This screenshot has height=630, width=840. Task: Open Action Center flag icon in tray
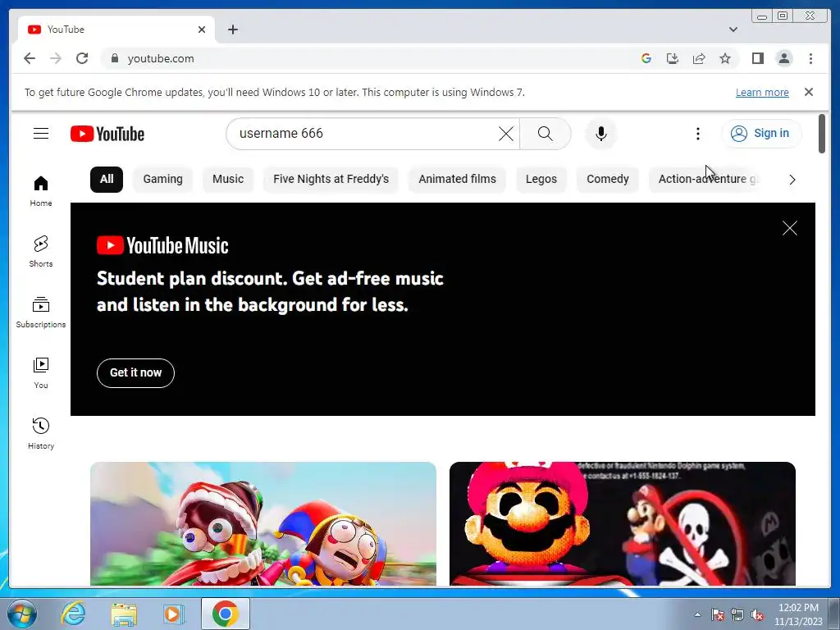coord(718,615)
